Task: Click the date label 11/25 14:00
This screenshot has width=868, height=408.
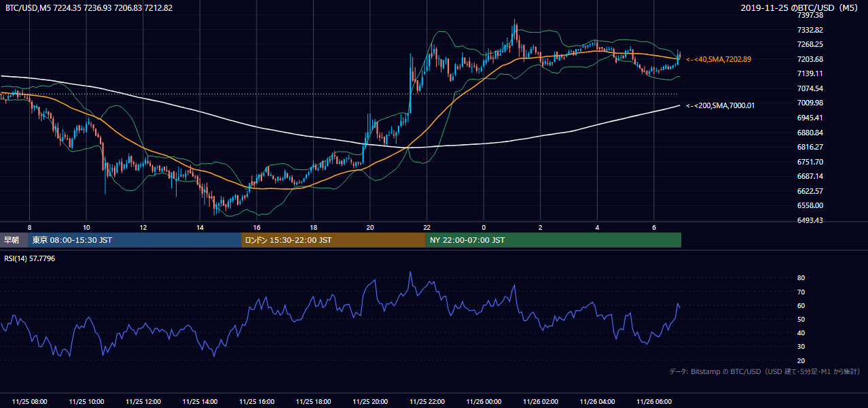Action: click(x=200, y=402)
